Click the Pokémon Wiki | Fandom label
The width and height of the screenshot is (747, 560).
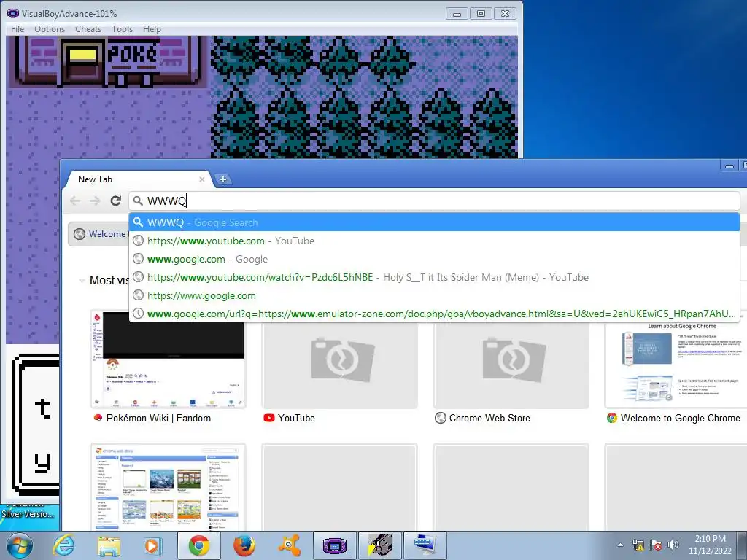(x=158, y=418)
